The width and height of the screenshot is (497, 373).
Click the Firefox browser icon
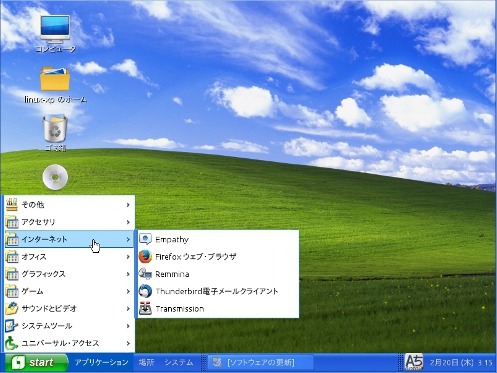[x=145, y=257]
